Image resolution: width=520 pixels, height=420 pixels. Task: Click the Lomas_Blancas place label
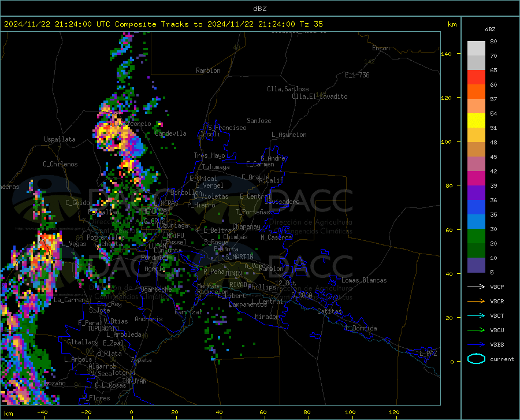tap(364, 280)
